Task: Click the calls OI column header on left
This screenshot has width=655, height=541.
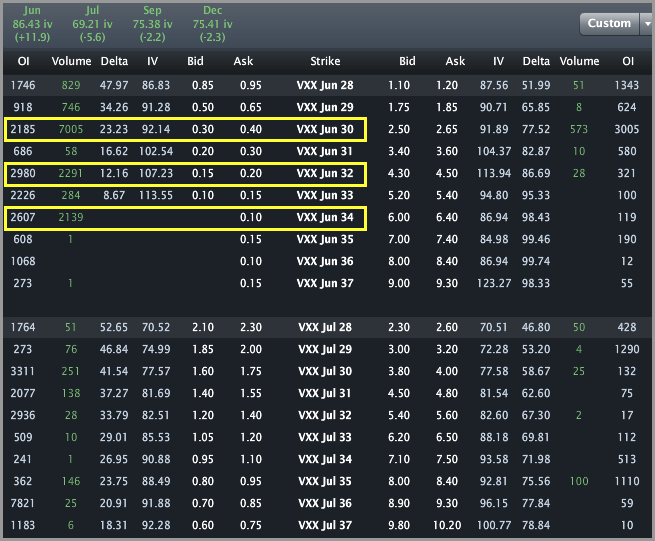Action: tap(23, 61)
